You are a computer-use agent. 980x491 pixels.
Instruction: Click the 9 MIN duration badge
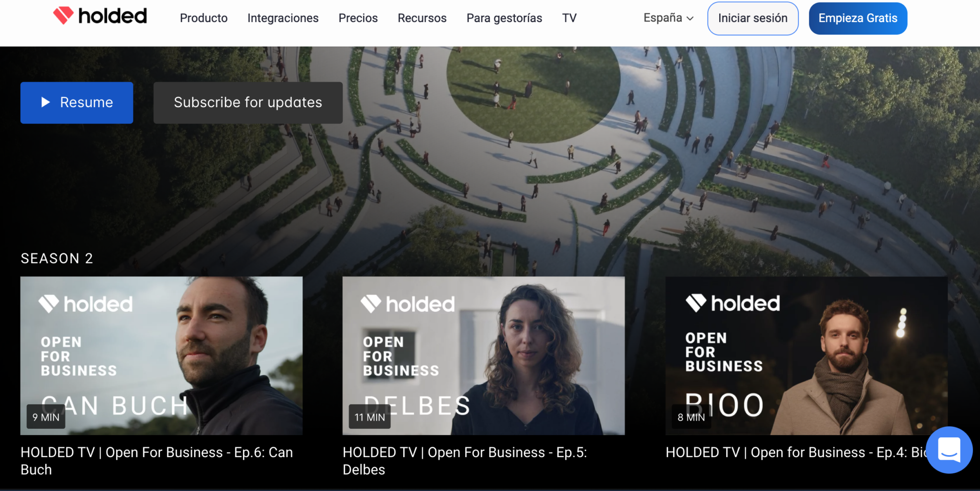click(x=46, y=417)
